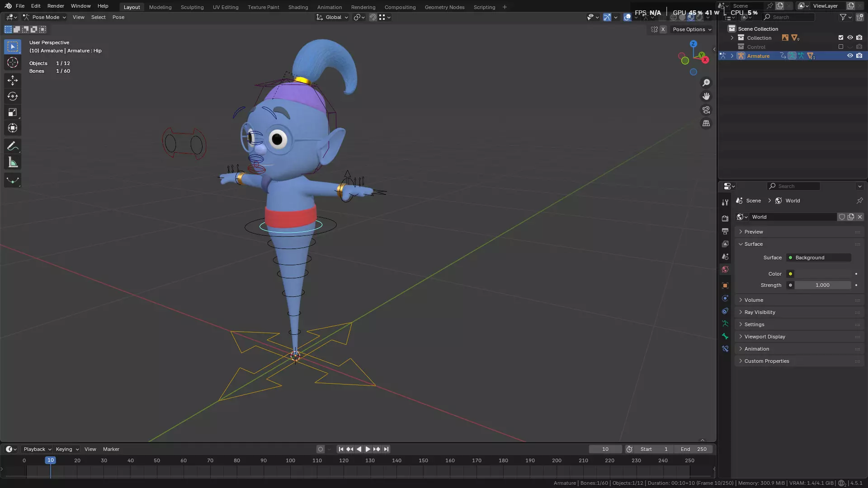Open the Bone Constraints properties tab
The width and height of the screenshot is (868, 488).
[x=725, y=349]
